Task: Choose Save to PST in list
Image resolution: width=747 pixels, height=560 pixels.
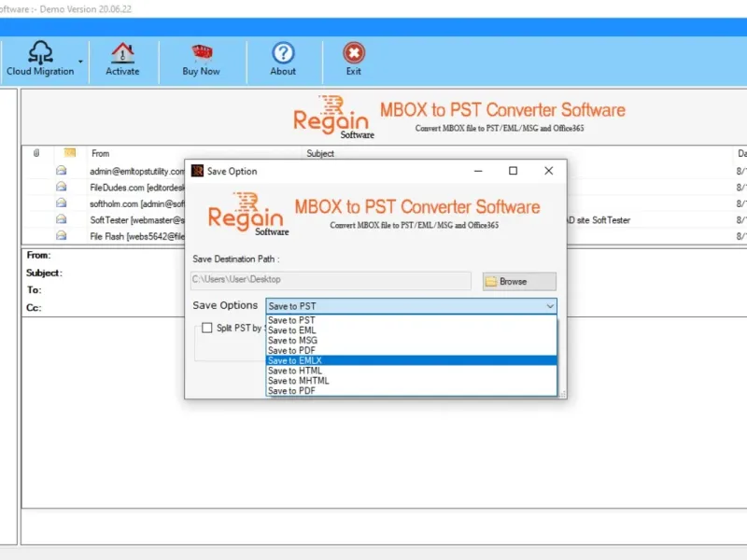Action: (x=411, y=320)
